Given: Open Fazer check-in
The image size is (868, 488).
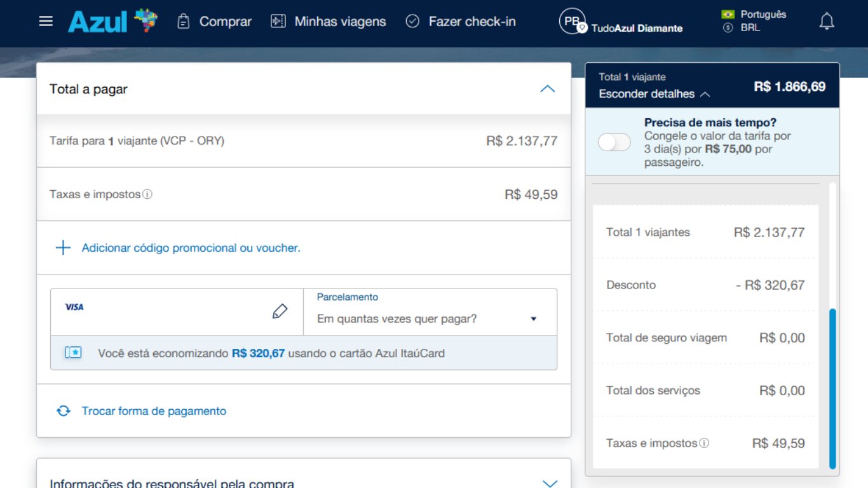Looking at the screenshot, I should [472, 22].
